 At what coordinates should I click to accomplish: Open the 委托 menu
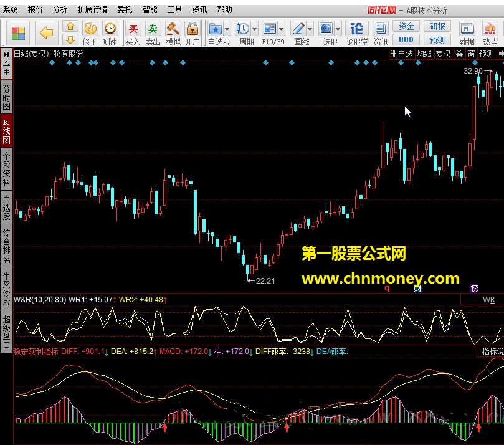click(x=125, y=9)
